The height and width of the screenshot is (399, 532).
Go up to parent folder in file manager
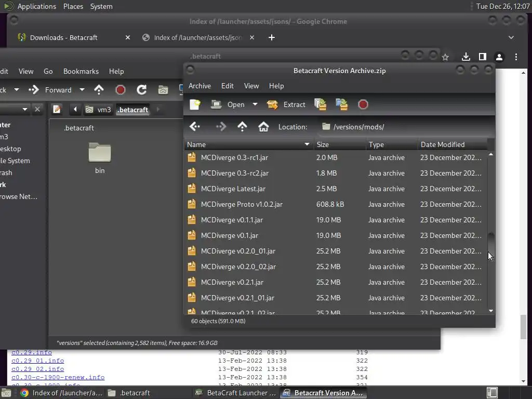pos(99,90)
